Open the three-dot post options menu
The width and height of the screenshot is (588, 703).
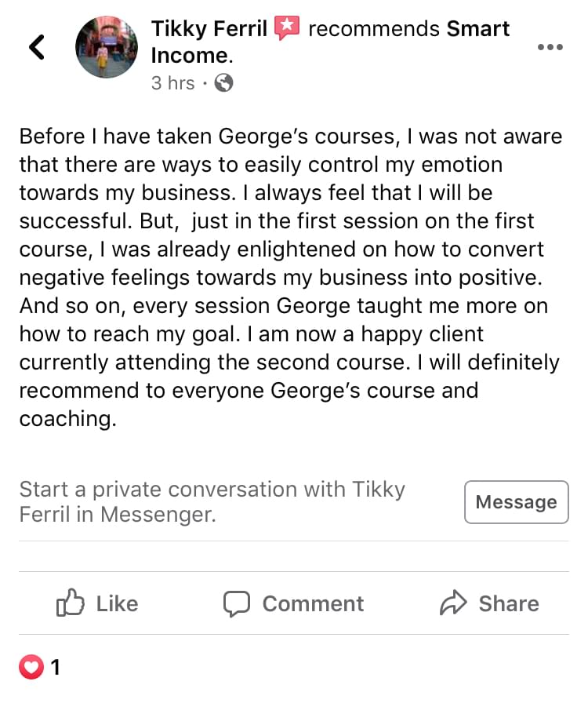coord(550,47)
